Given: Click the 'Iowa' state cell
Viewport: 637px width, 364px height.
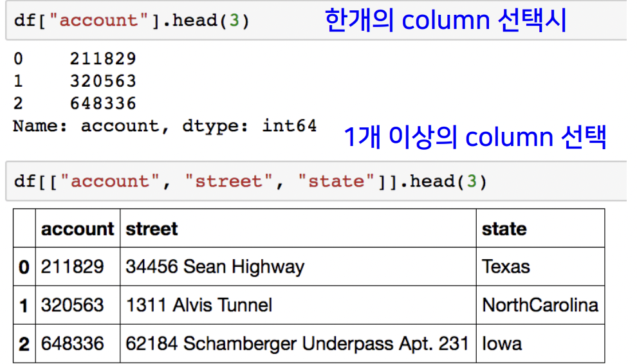Looking at the screenshot, I should point(540,343).
